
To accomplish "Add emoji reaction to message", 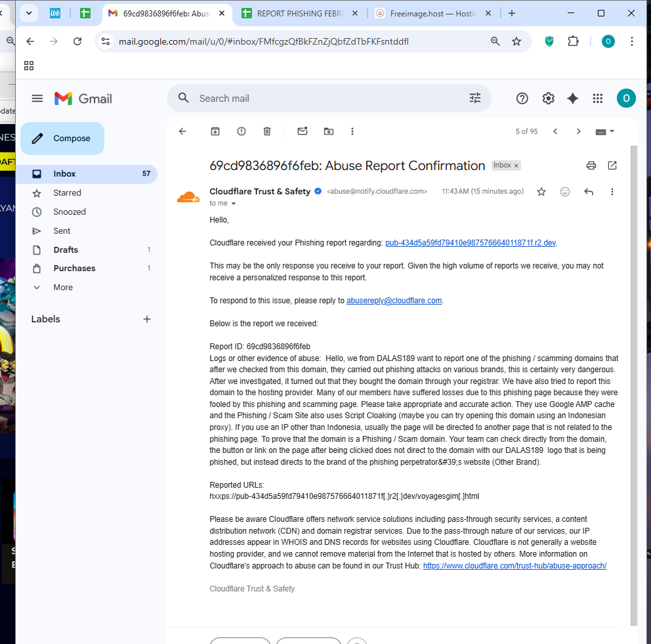I will click(564, 192).
